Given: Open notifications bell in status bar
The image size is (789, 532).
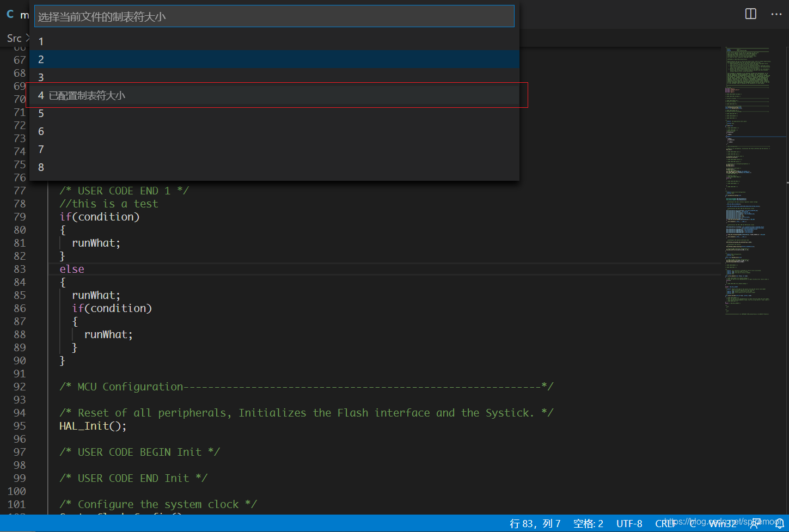Looking at the screenshot, I should 779,523.
